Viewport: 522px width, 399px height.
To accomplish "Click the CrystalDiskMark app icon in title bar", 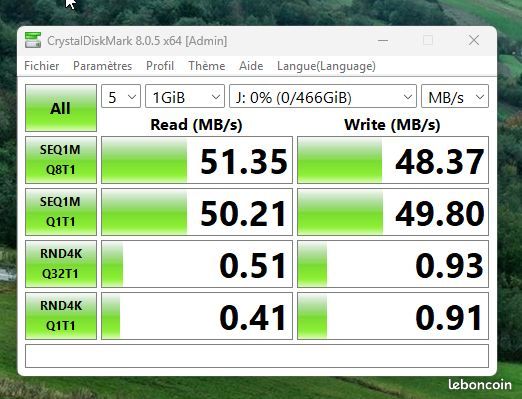I will 33,40.
